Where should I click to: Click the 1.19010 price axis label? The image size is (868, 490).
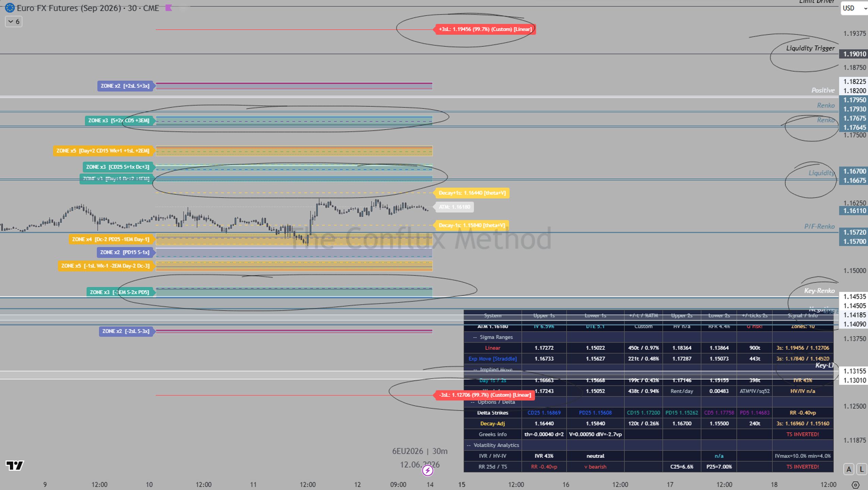point(854,54)
